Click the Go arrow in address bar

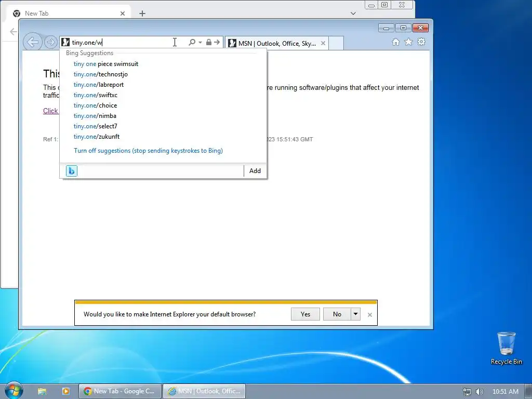click(217, 42)
